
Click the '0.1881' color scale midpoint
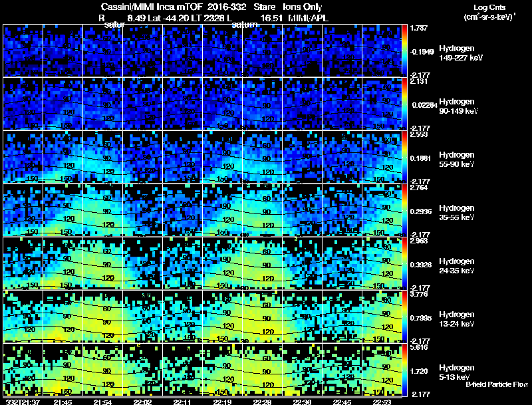pos(421,158)
